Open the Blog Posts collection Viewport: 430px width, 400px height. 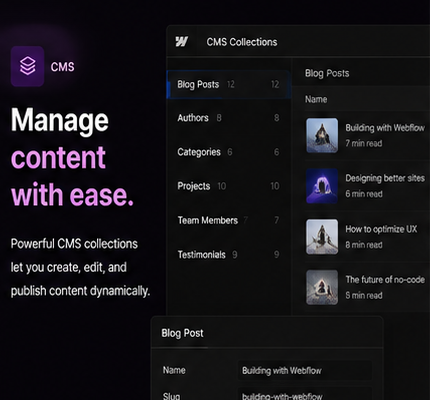tap(229, 85)
